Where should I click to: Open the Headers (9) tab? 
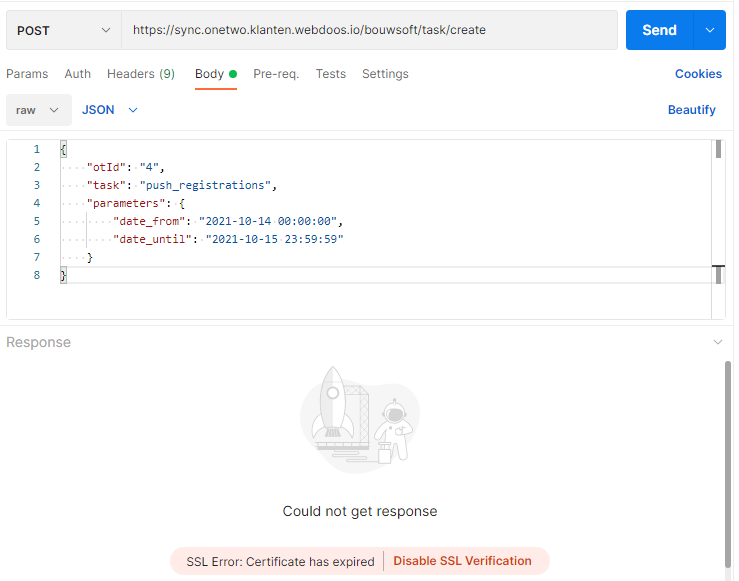[x=141, y=74]
